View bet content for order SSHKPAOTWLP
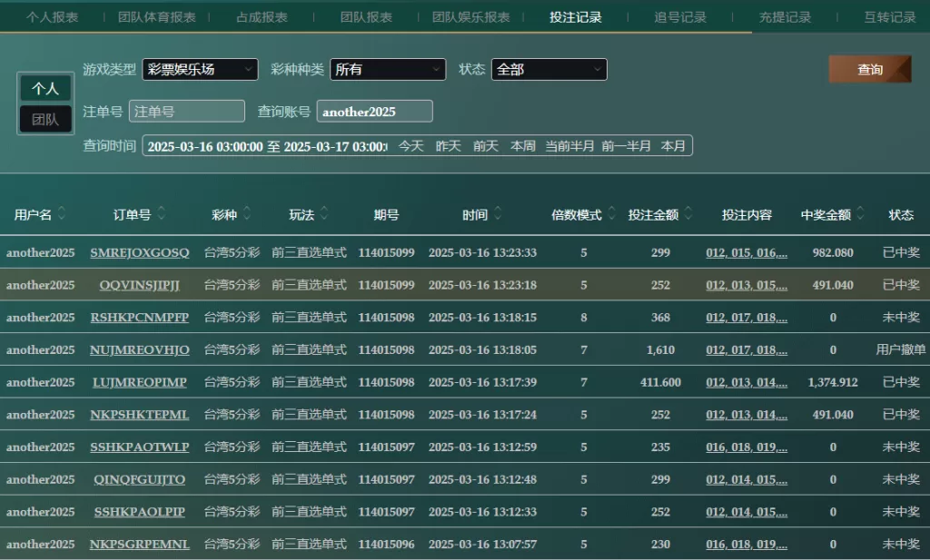 (747, 447)
